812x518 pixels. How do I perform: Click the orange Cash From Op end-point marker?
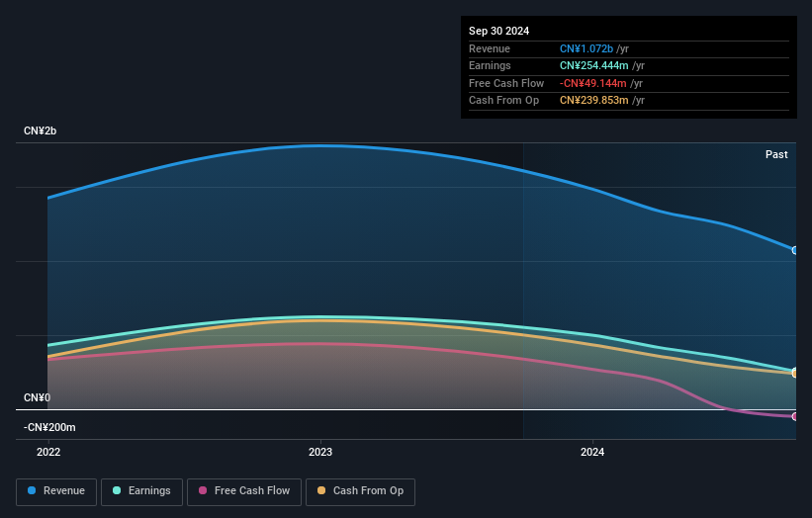pos(795,374)
